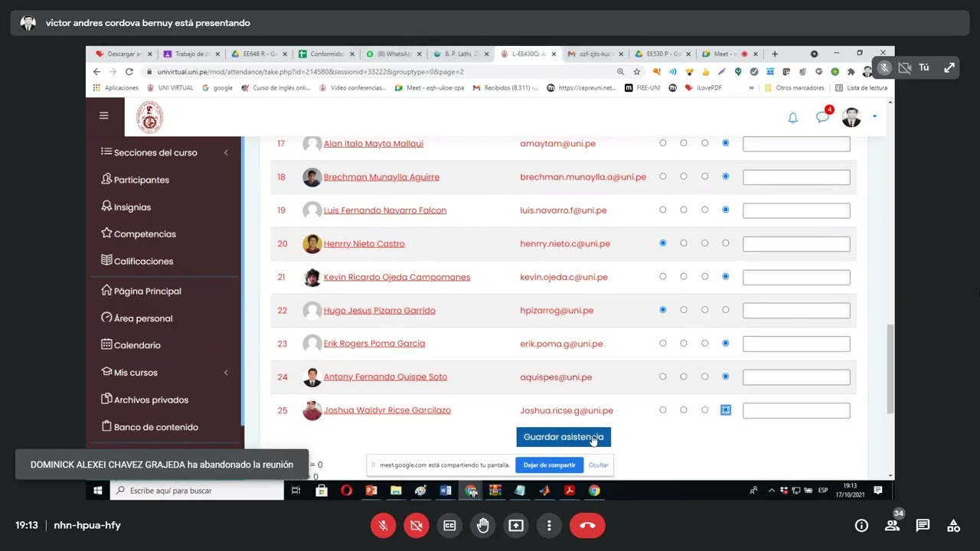Click the university logo
980x551 pixels.
click(149, 118)
